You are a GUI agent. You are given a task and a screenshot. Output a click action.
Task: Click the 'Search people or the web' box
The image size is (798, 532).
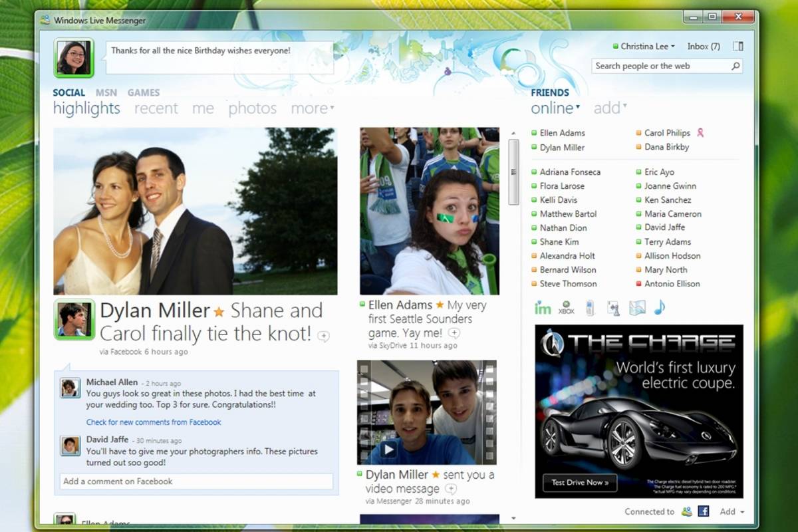click(x=661, y=66)
